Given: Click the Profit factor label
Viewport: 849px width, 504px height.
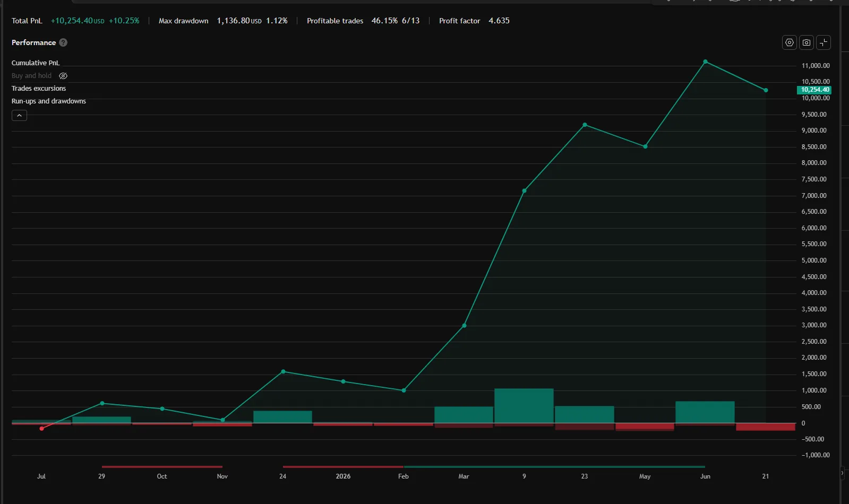Looking at the screenshot, I should point(460,21).
